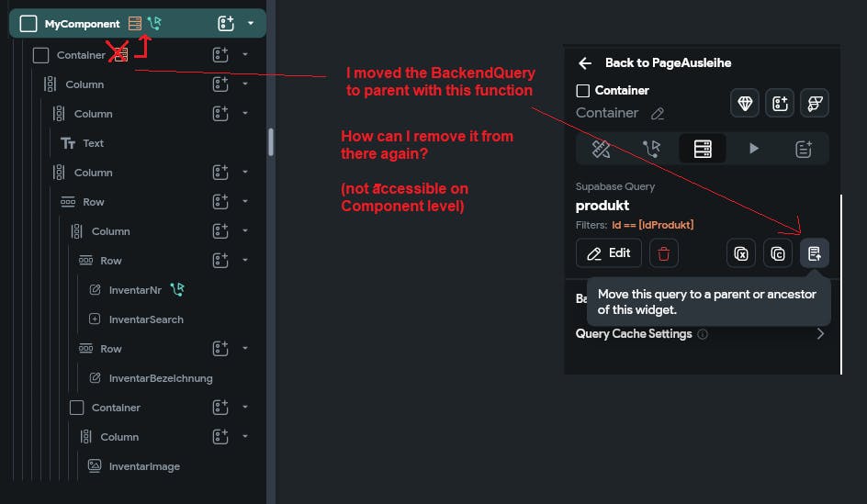
Task: Open the MyComponent dropdown arrow
Action: (x=251, y=24)
